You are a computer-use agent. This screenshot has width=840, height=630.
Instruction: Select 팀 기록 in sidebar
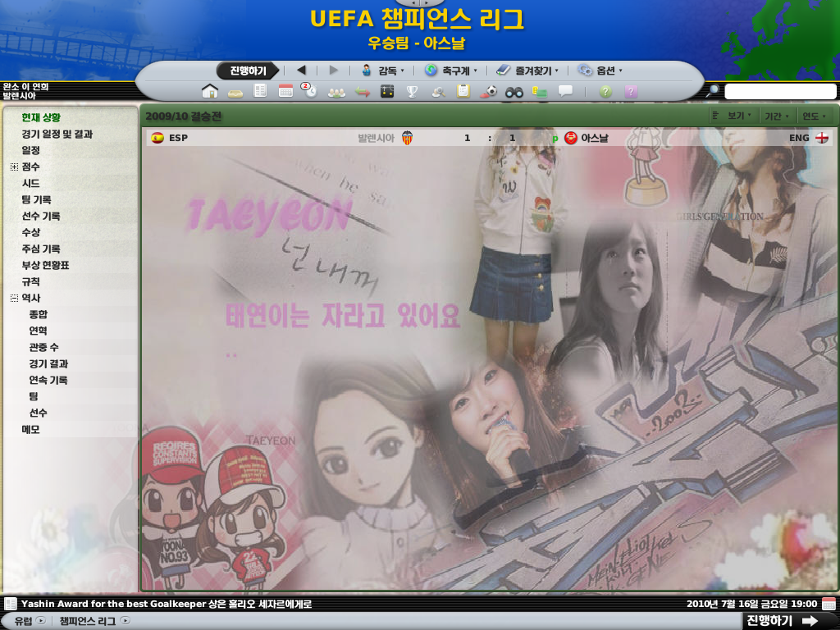tap(36, 200)
